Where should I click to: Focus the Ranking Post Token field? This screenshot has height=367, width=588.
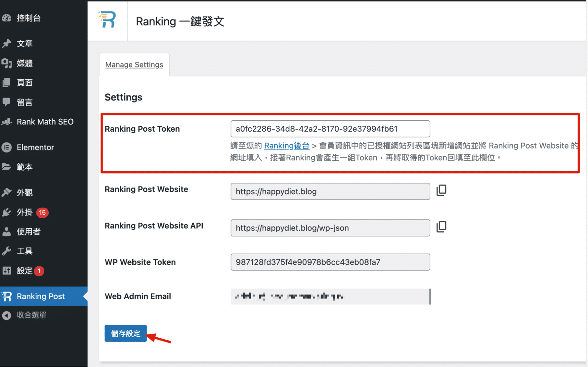[330, 129]
